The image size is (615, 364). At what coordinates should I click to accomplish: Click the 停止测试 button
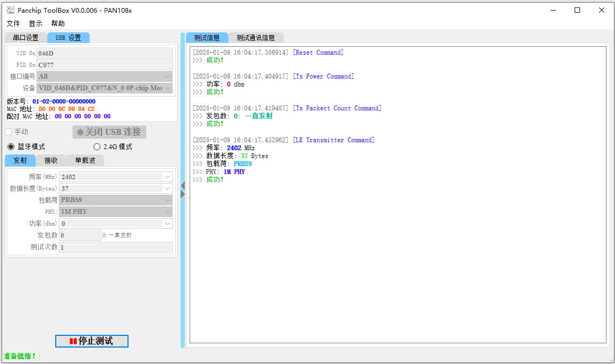pos(92,341)
